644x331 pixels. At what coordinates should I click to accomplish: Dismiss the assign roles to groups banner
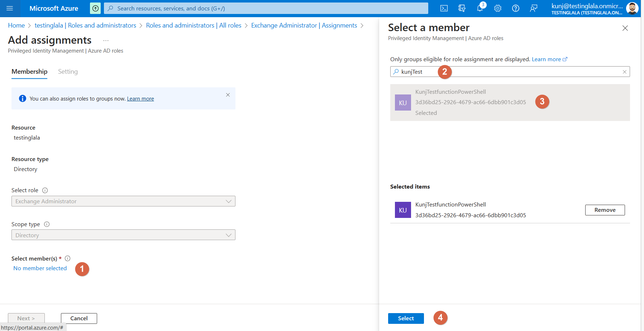[x=228, y=95]
